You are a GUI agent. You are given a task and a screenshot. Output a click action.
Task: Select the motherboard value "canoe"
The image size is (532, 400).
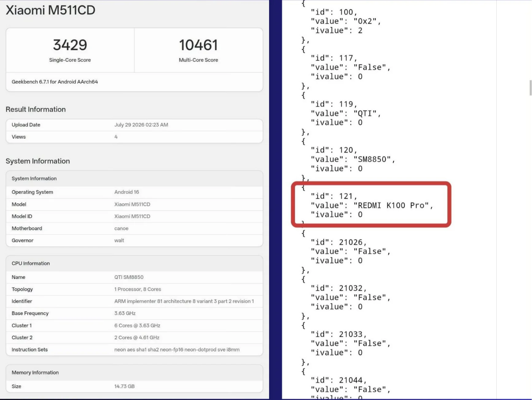click(121, 228)
